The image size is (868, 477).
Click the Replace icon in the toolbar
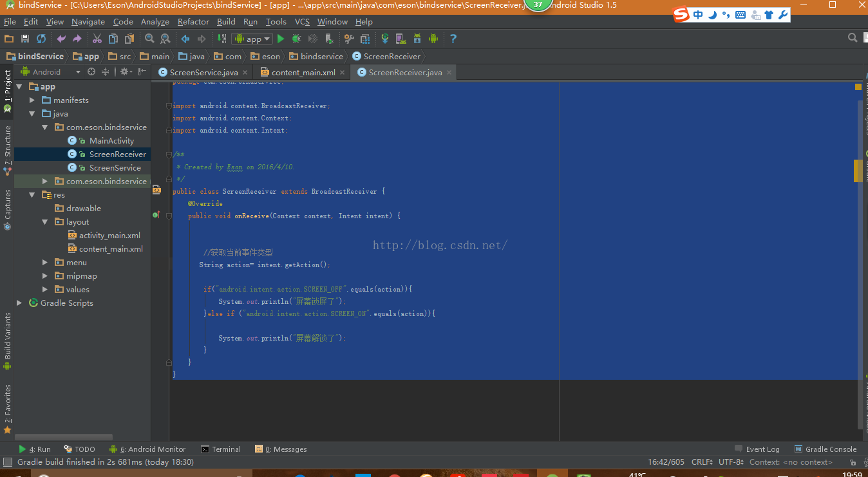click(165, 39)
